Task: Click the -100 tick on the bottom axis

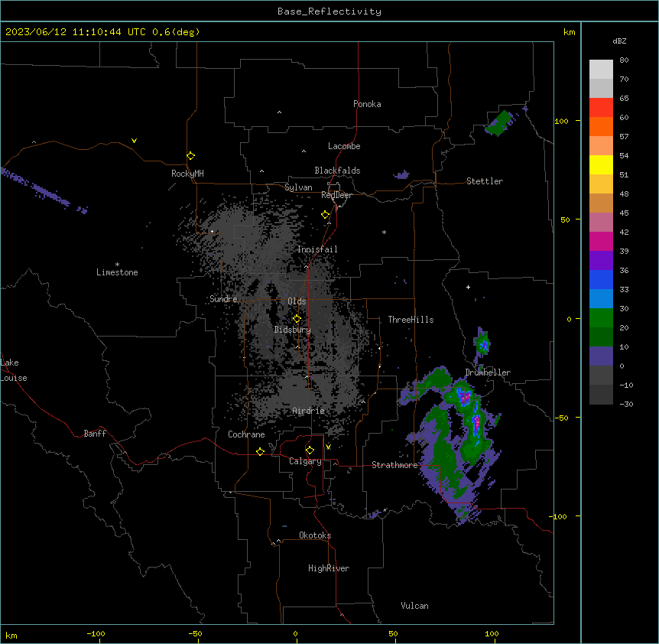Action: click(96, 633)
